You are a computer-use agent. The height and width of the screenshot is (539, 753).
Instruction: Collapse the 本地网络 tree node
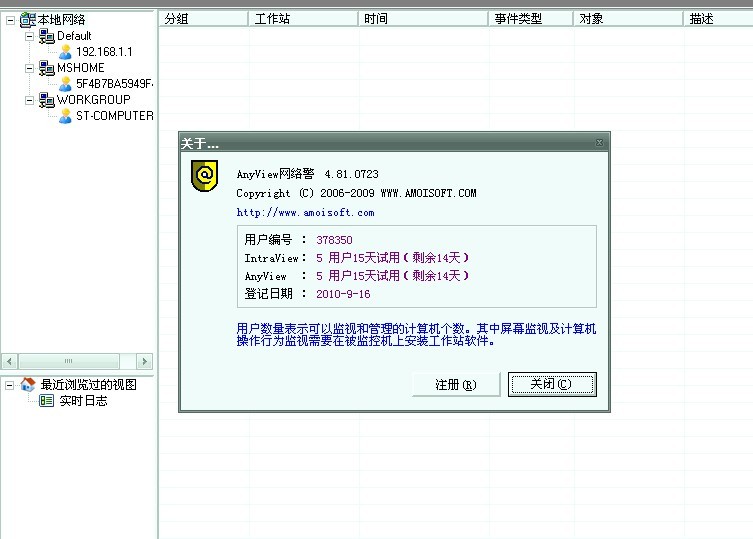click(x=10, y=20)
